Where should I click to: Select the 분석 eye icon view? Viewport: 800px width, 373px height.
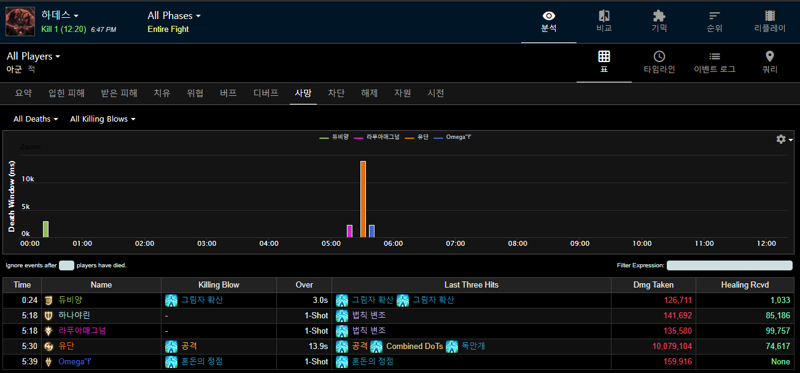[549, 21]
